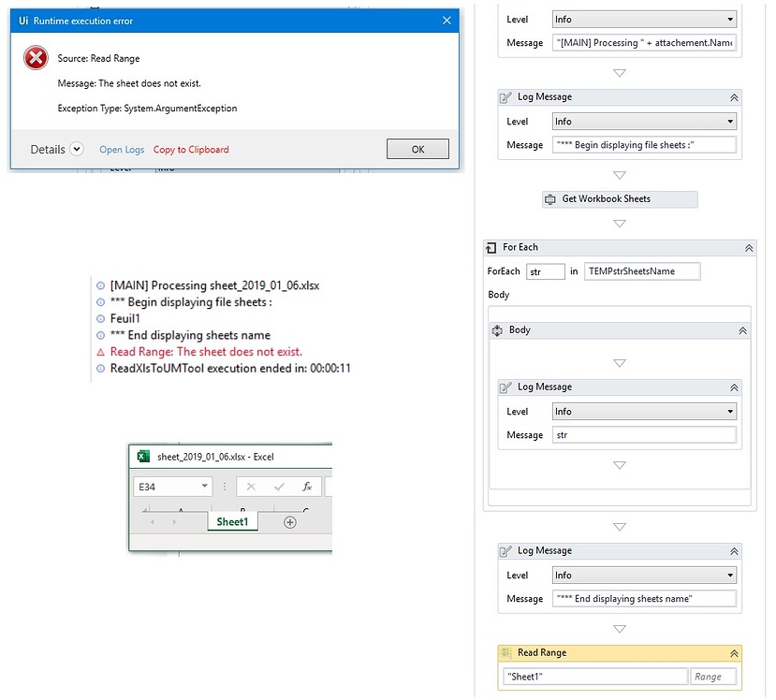Click the red error icon in dialog
Screen dimensions: 776x700
(x=35, y=57)
